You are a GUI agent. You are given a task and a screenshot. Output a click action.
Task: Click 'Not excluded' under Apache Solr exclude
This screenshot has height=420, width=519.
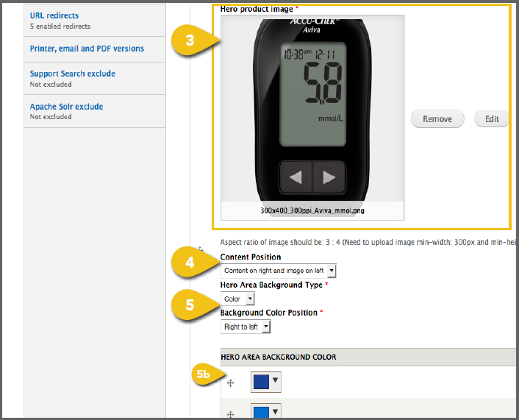point(51,117)
